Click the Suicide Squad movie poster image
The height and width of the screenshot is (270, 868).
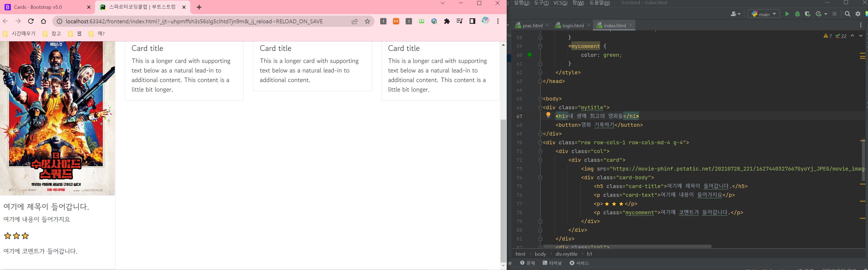coord(57,118)
